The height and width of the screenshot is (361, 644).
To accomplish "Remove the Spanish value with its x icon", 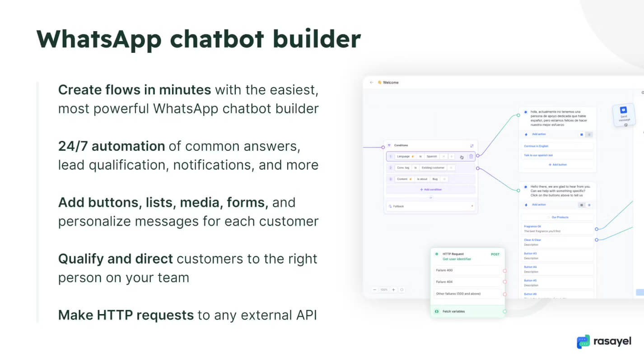I will coord(443,157).
